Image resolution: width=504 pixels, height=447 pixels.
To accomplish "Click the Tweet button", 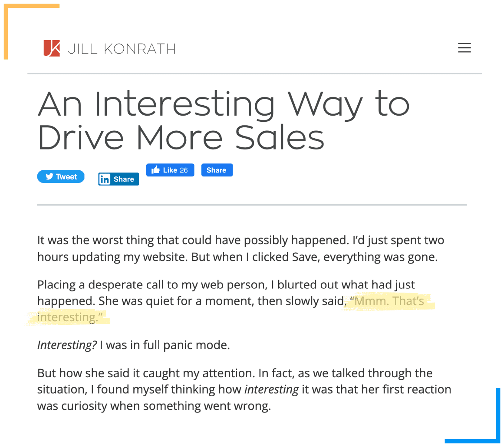I will (60, 176).
